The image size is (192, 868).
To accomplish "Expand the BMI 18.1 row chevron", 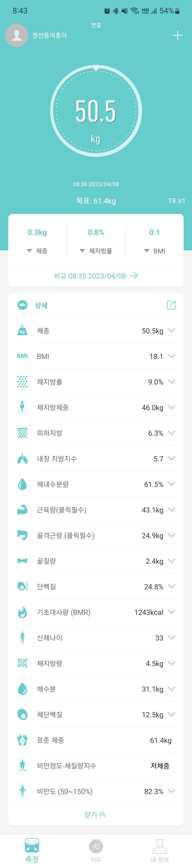I will click(x=171, y=356).
